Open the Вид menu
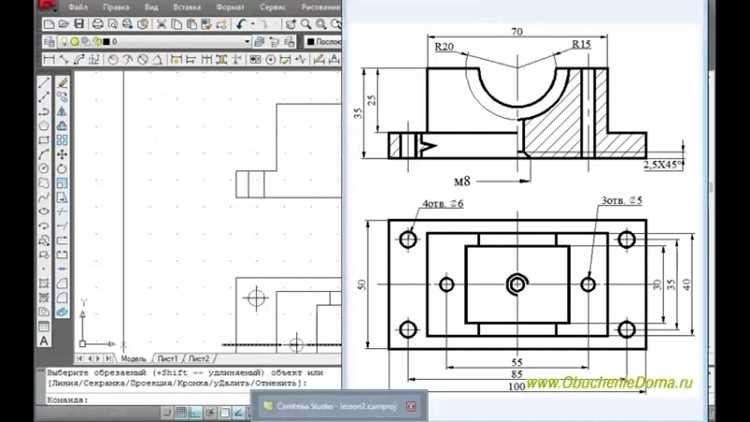 click(151, 7)
